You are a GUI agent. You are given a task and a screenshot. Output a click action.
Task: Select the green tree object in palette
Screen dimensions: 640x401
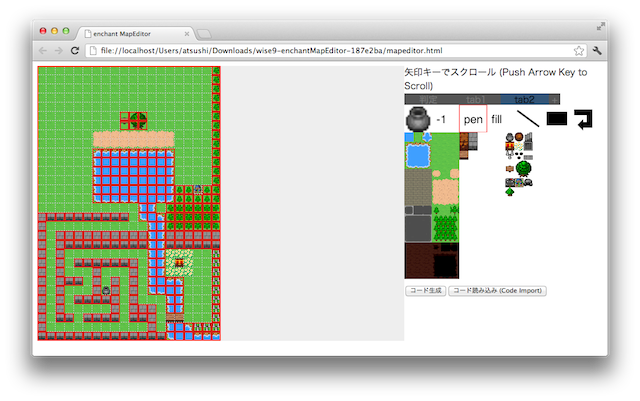point(524,168)
